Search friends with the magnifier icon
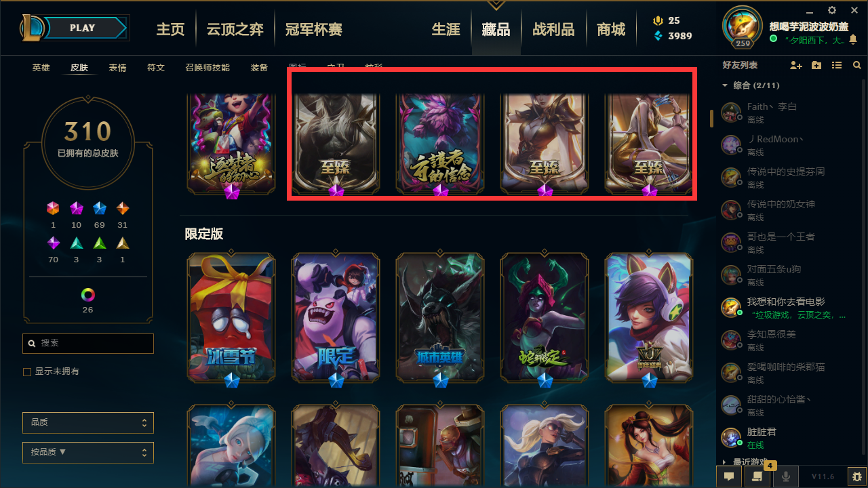Image resolution: width=868 pixels, height=488 pixels. (x=857, y=65)
